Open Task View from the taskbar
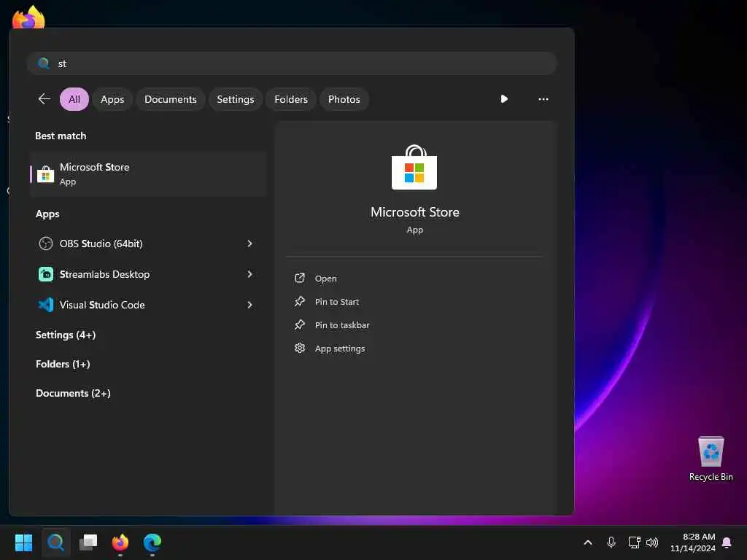 (88, 542)
